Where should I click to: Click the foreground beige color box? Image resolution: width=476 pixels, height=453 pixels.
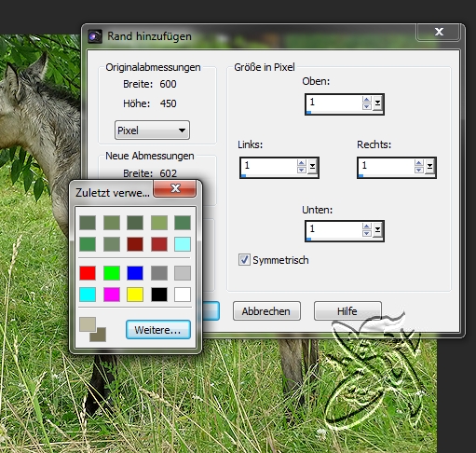[x=87, y=324]
